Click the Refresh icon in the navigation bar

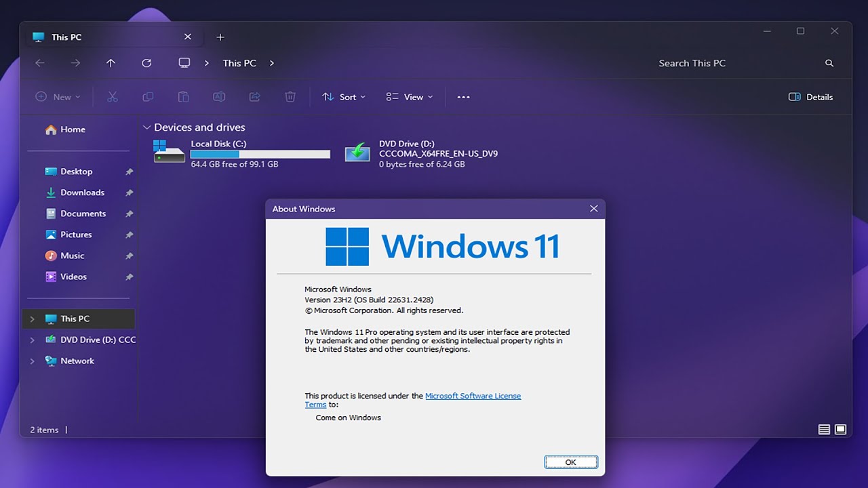(x=146, y=63)
